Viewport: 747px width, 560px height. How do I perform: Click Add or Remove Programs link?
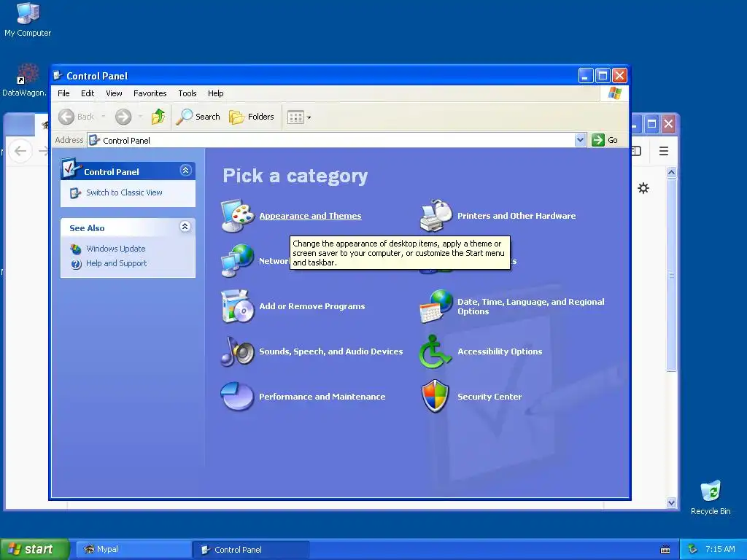point(312,306)
